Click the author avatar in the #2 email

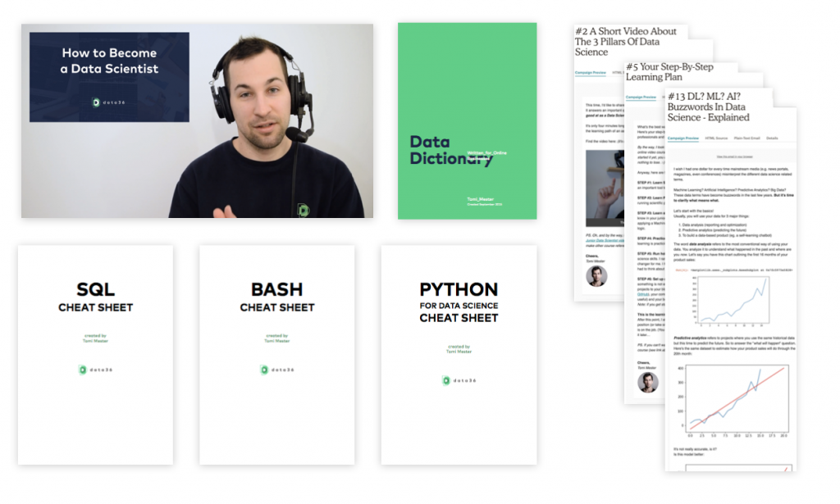tap(596, 276)
